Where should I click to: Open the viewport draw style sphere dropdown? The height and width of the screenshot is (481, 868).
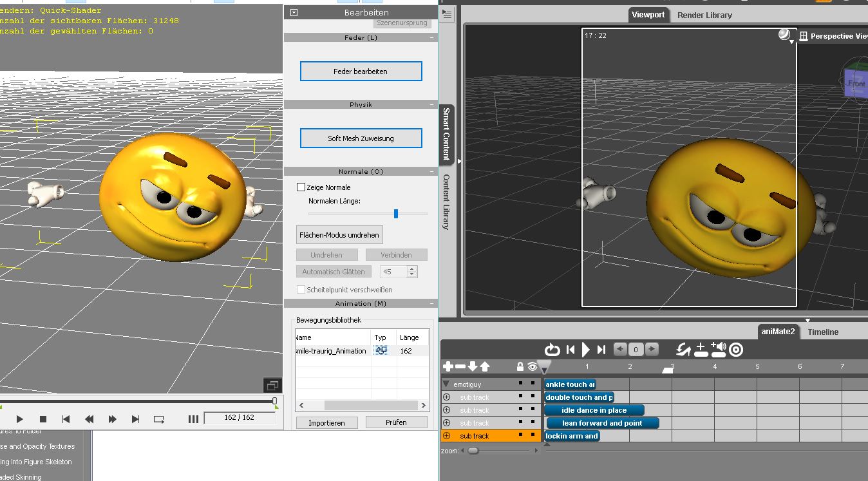(x=786, y=35)
